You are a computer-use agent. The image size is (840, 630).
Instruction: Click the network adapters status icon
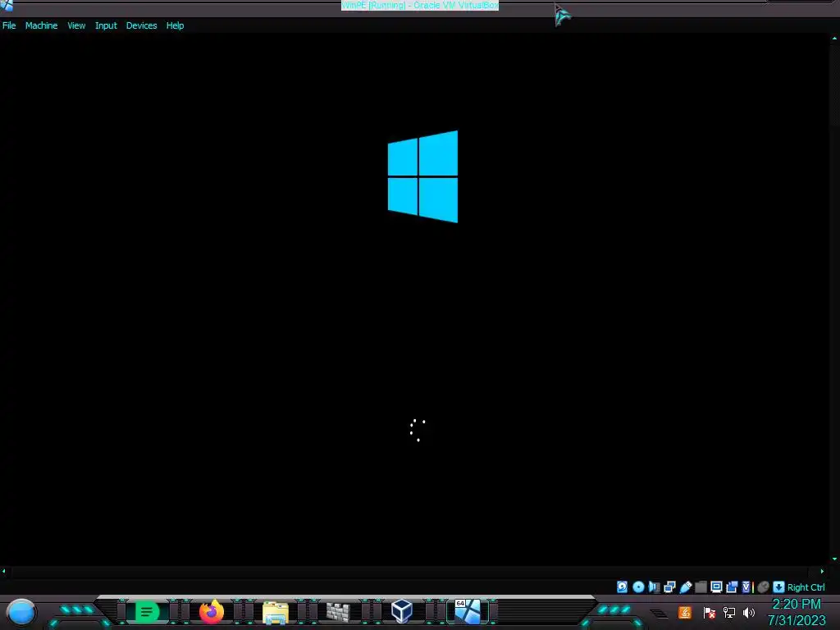pyautogui.click(x=669, y=587)
